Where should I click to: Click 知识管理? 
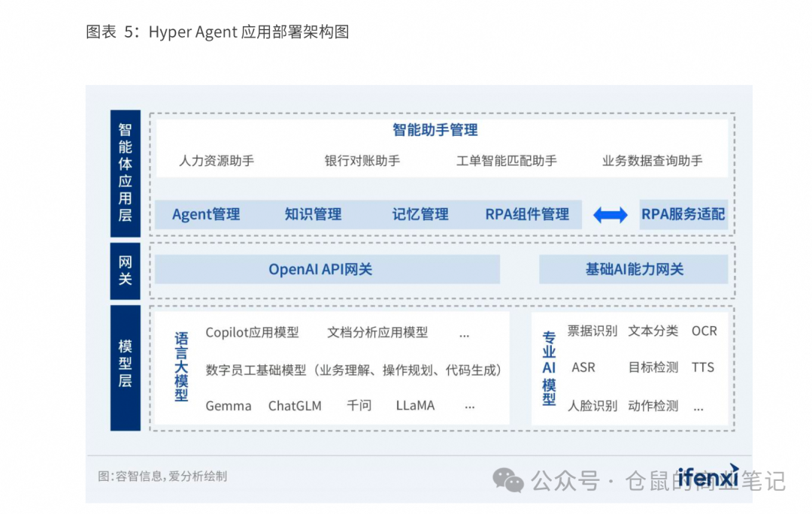pos(314,214)
